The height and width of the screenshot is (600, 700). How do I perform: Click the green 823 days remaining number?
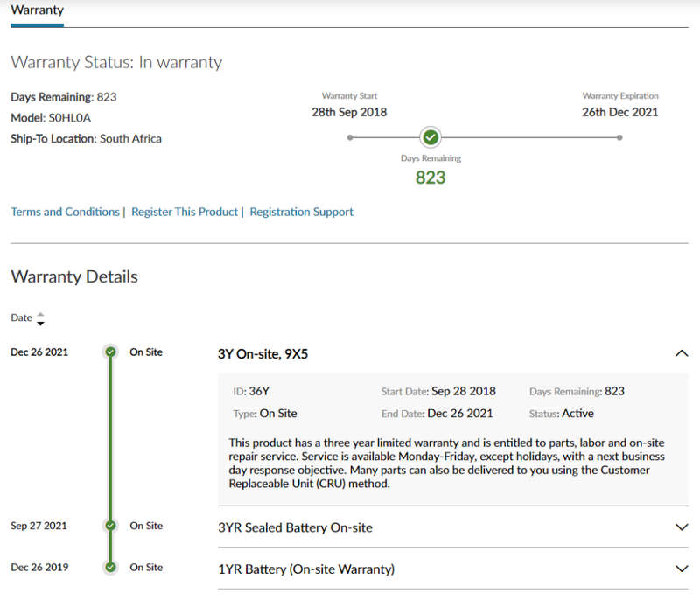pos(430,177)
